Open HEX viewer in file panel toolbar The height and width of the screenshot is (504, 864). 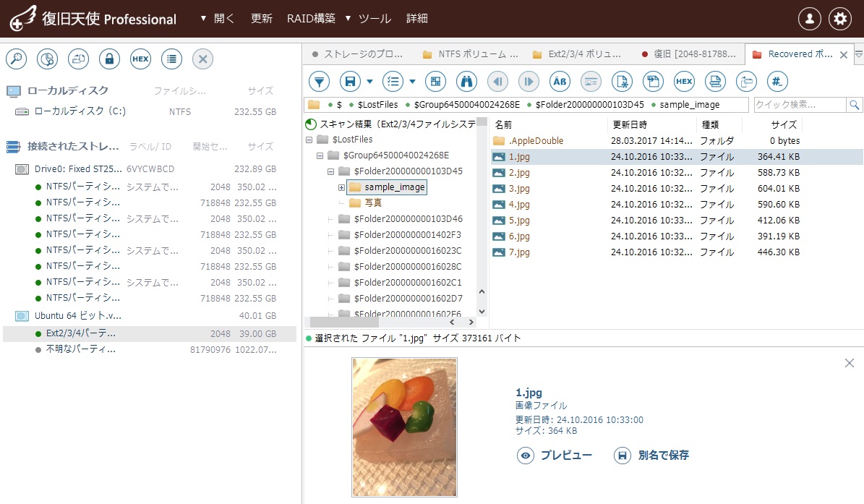point(684,82)
